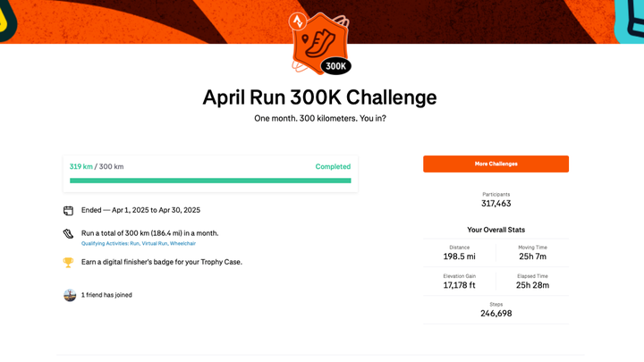Select the Distance stat of 198.5 mi
This screenshot has height=362, width=644.
point(459,257)
